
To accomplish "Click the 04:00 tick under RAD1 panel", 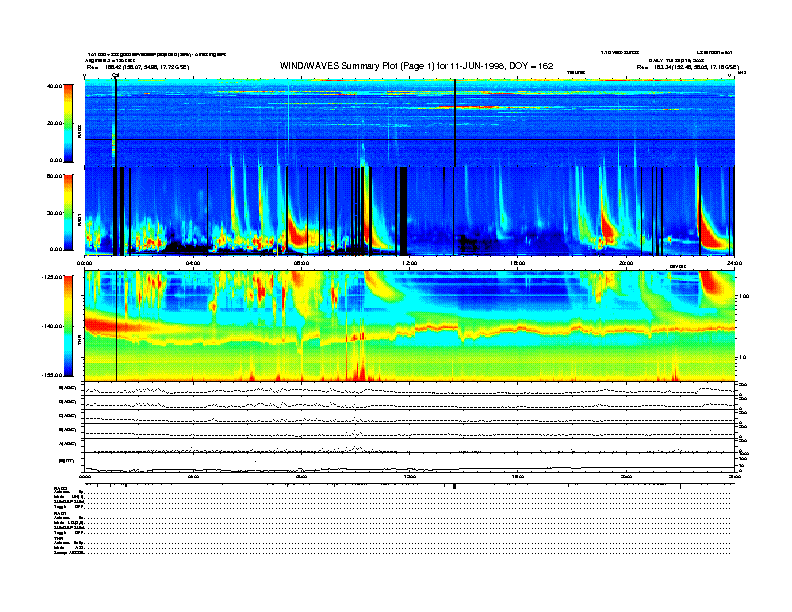I will (193, 263).
